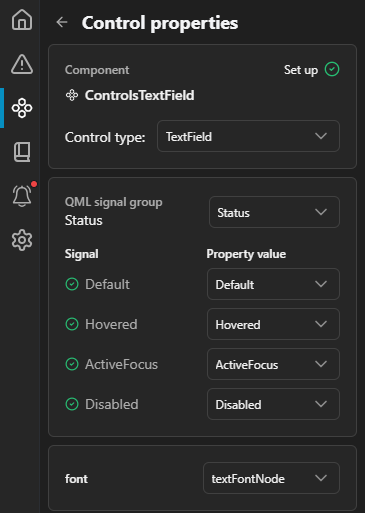Click the QML signal group label
Image resolution: width=365 pixels, height=513 pixels.
114,202
